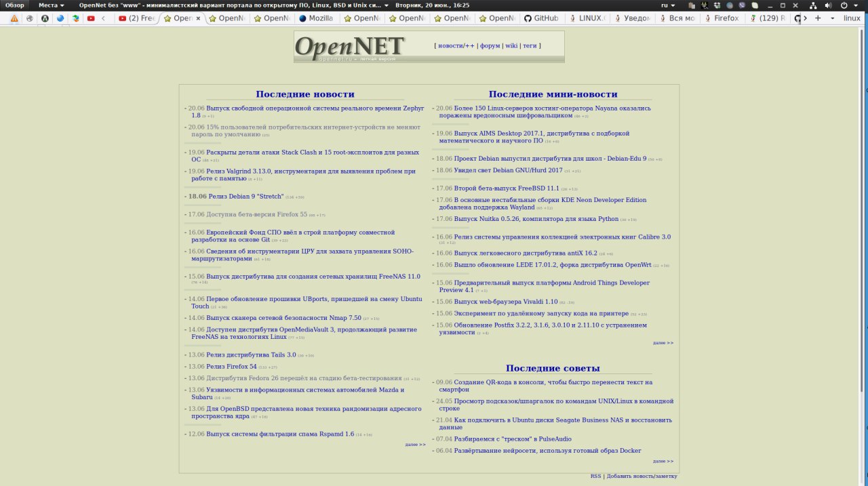Switch to the 'LINUX.' tab
Image resolution: width=868 pixels, height=486 pixels.
(x=587, y=18)
